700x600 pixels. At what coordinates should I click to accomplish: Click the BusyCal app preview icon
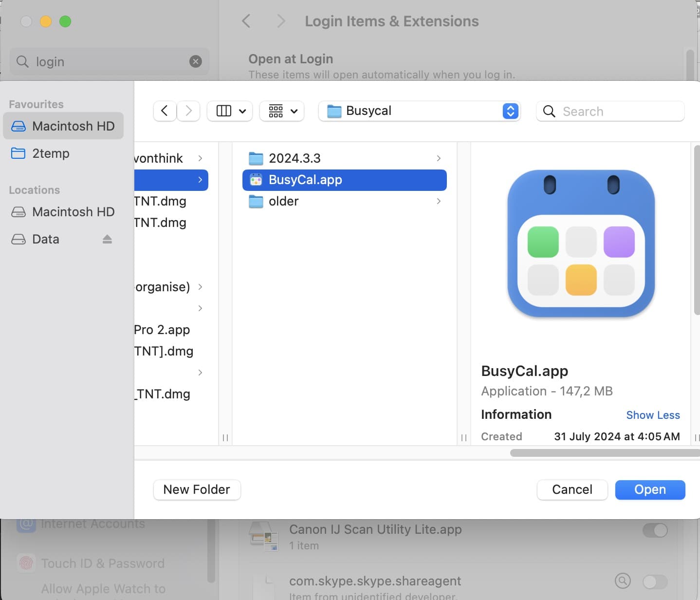pos(581,244)
